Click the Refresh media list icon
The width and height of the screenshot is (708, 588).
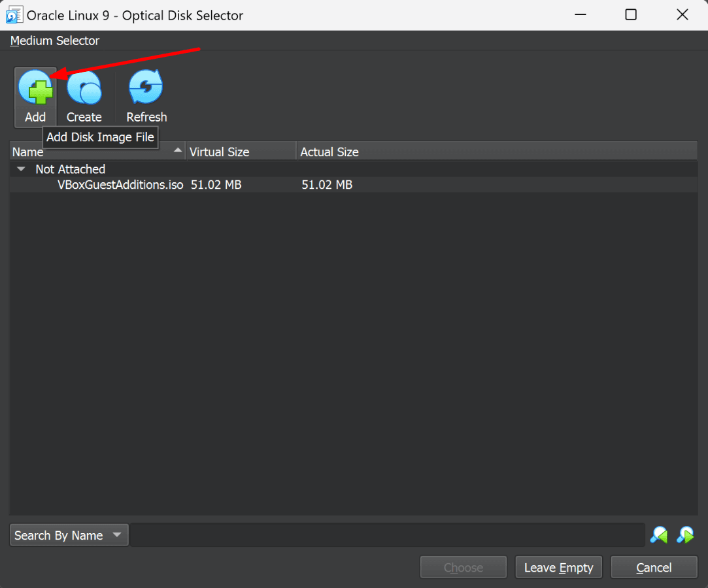tap(145, 86)
